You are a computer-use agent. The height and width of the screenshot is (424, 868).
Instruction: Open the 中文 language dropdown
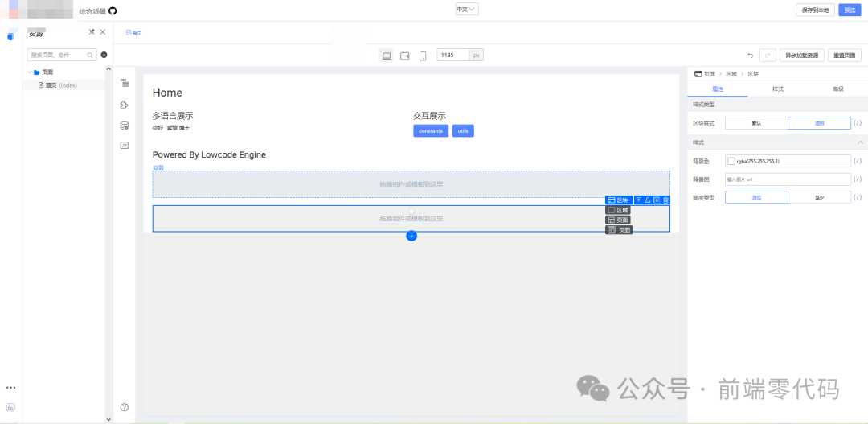click(467, 10)
